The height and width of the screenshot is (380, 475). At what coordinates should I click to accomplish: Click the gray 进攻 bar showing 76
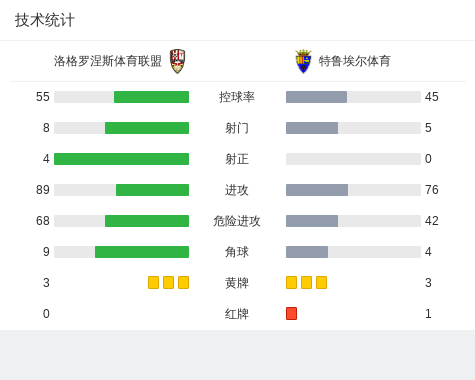coord(317,190)
